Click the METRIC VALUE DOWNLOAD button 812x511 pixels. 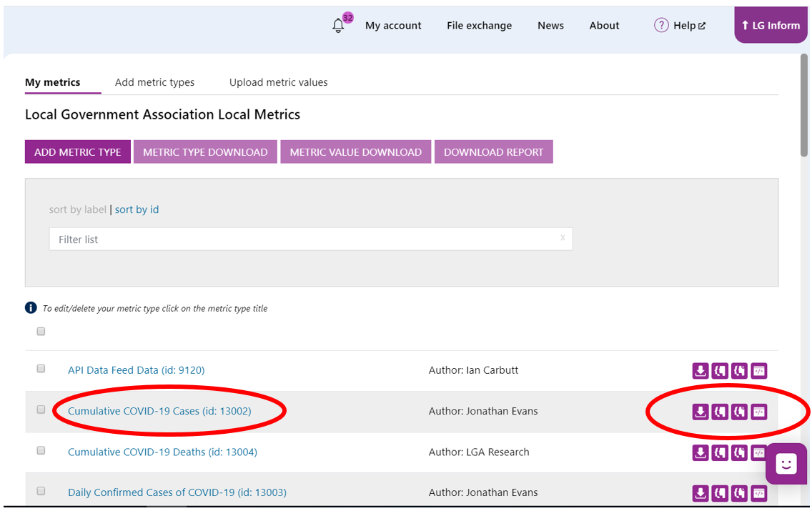[x=356, y=152]
